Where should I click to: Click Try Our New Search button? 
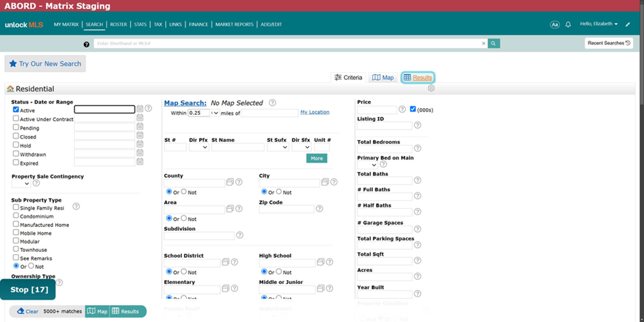pos(45,64)
